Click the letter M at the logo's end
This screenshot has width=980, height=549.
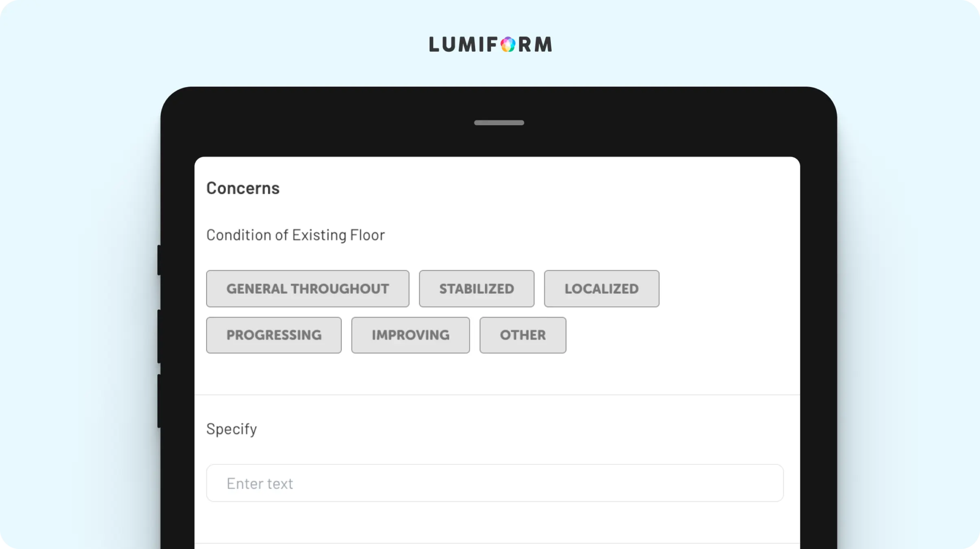544,44
